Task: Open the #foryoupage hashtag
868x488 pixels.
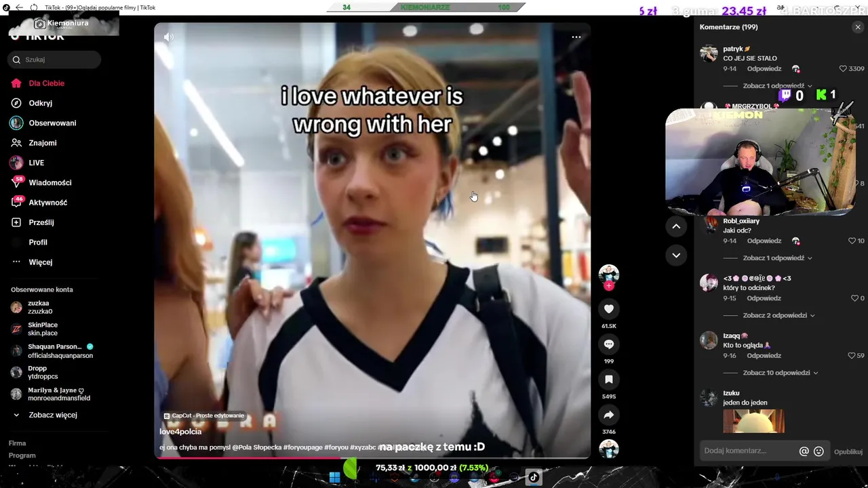Action: click(303, 447)
